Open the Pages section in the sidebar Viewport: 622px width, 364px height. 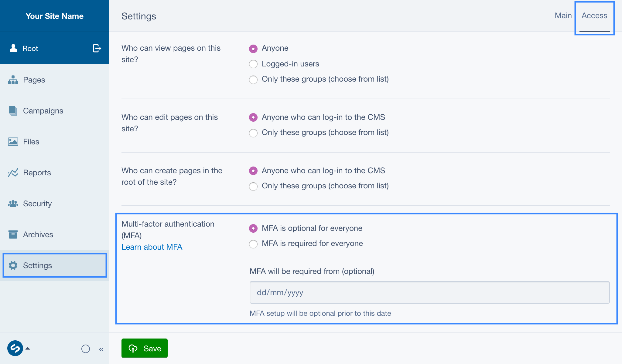[x=34, y=80]
